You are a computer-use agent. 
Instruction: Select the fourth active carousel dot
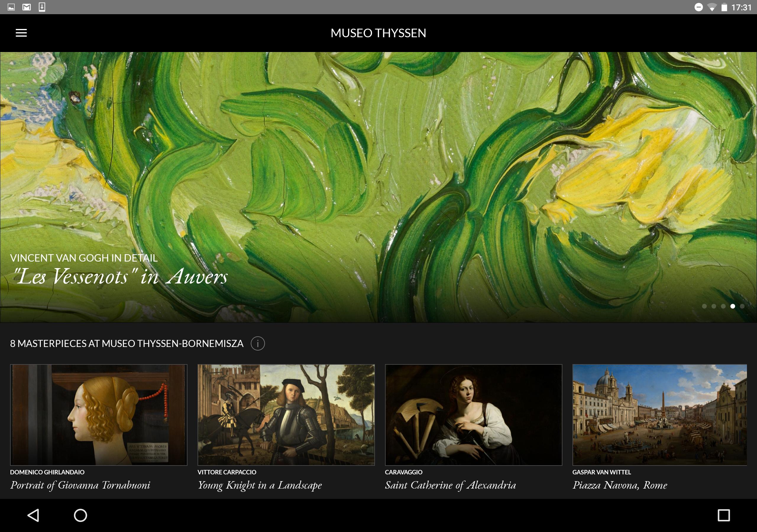point(732,306)
